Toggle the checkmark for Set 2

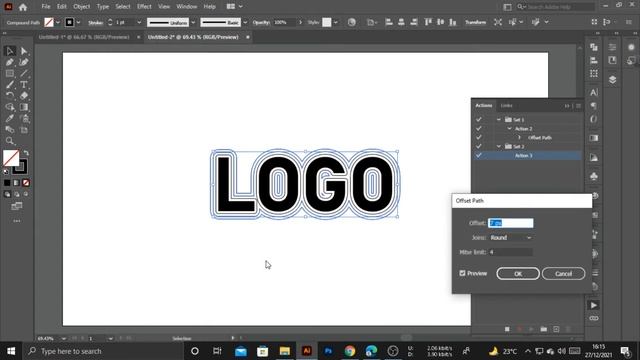point(479,147)
